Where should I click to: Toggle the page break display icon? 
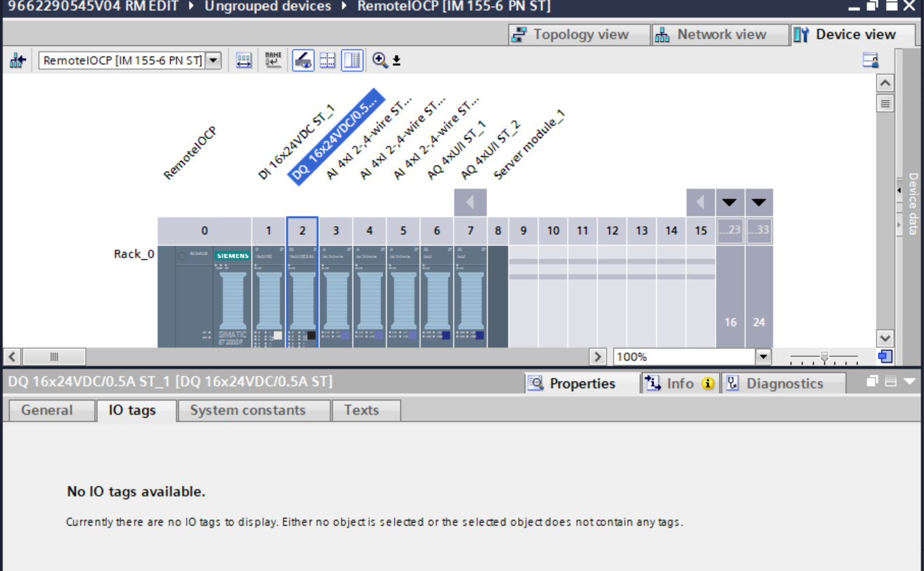tap(327, 60)
